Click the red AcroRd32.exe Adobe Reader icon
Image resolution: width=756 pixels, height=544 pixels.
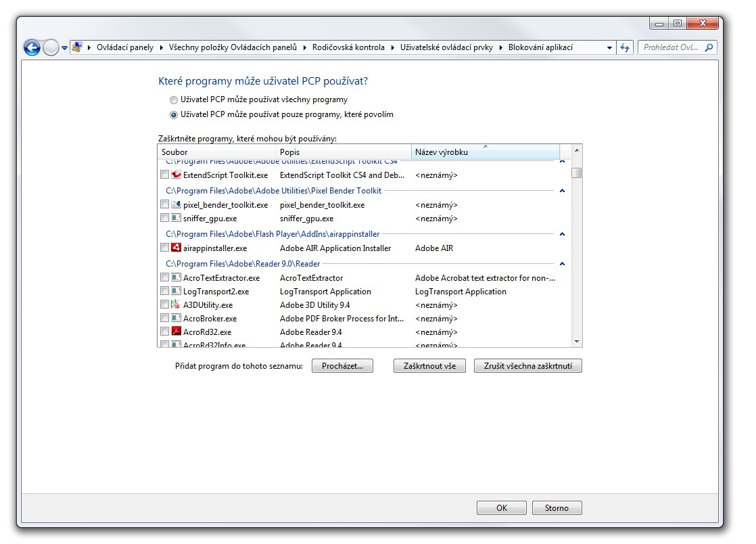coord(176,332)
